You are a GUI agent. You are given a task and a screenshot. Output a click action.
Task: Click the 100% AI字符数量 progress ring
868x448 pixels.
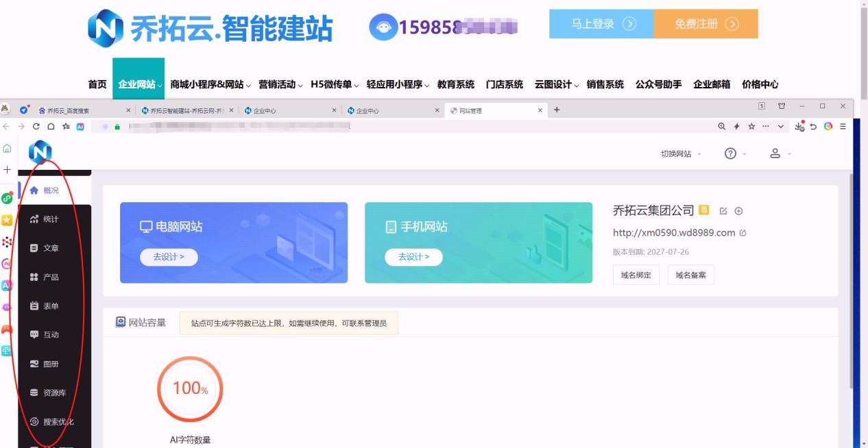190,389
